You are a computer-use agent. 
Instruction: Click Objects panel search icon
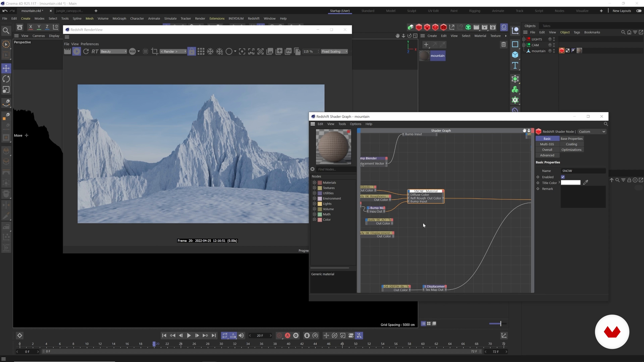tap(623, 32)
